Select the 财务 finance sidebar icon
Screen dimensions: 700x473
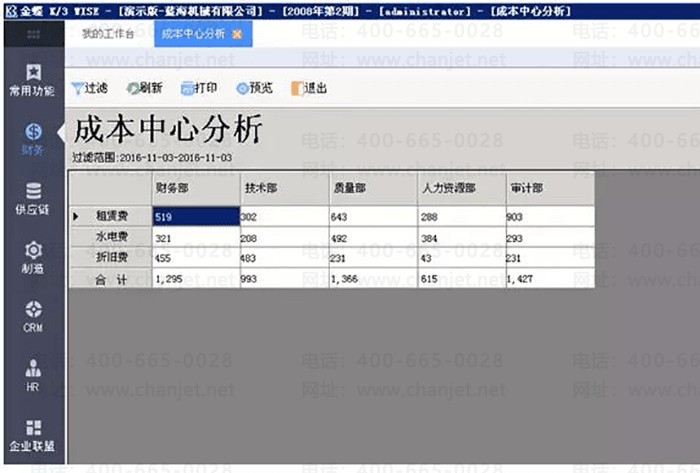33,139
